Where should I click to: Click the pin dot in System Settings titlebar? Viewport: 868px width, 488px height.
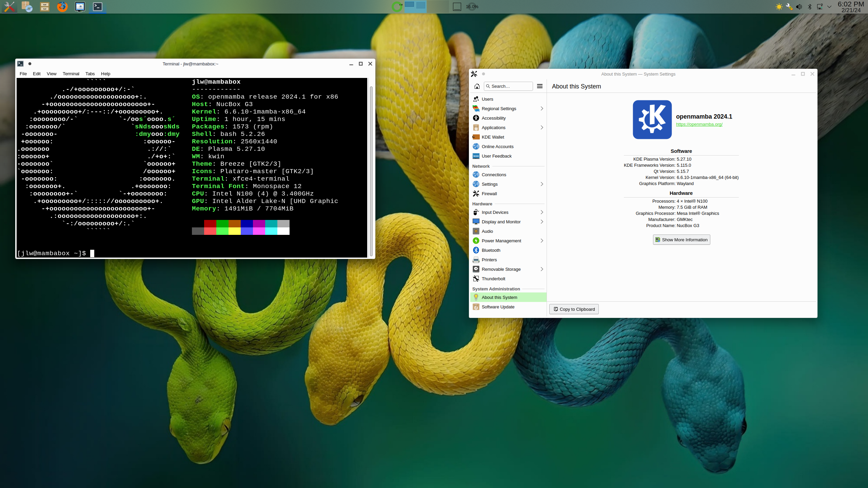coord(484,74)
